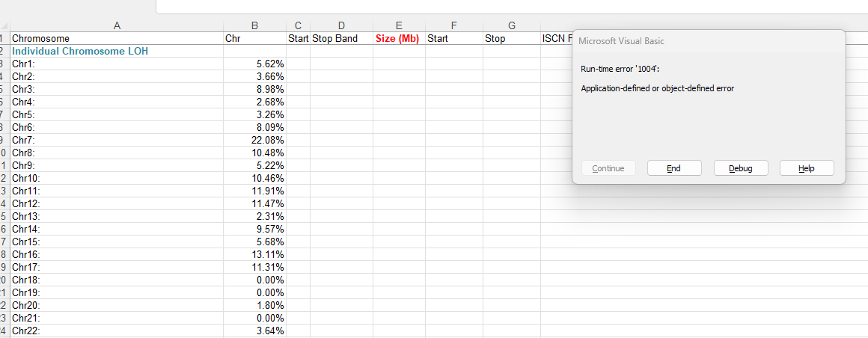This screenshot has height=338, width=868.
Task: Select the 5.22% value cell
Action: tap(254, 165)
